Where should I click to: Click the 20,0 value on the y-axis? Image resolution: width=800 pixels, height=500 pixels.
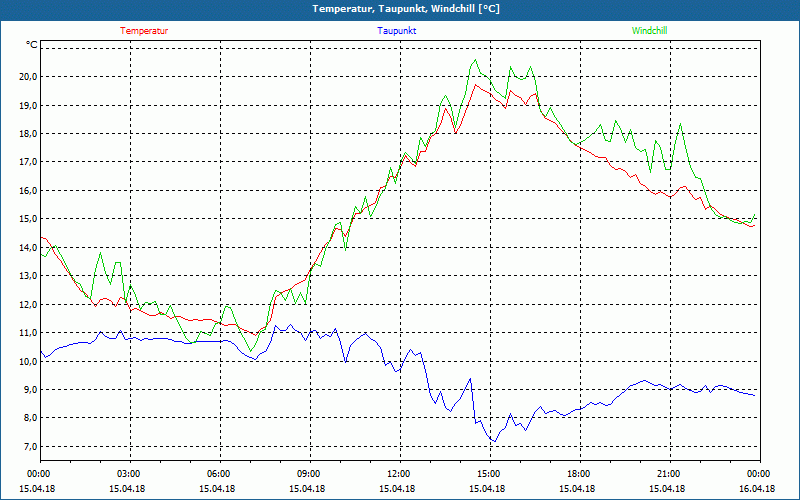(x=26, y=76)
